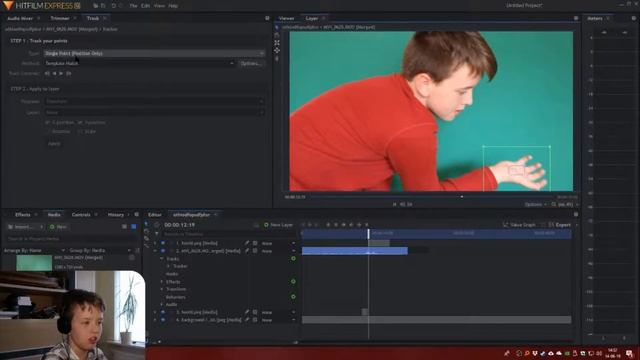640x360 pixels.
Task: Toggle the X position checkbox in Step 2
Action: 48,122
